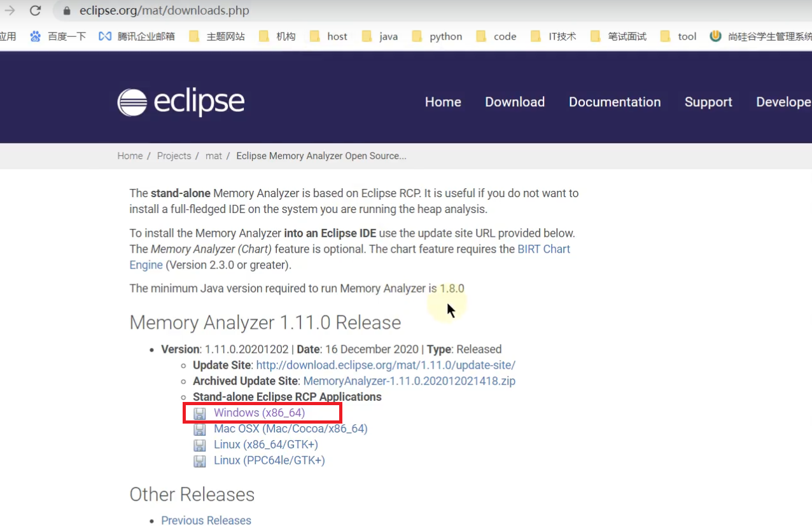Image resolution: width=812 pixels, height=526 pixels.
Task: Open the 腾讯企业邮箱 bookmark
Action: 137,36
